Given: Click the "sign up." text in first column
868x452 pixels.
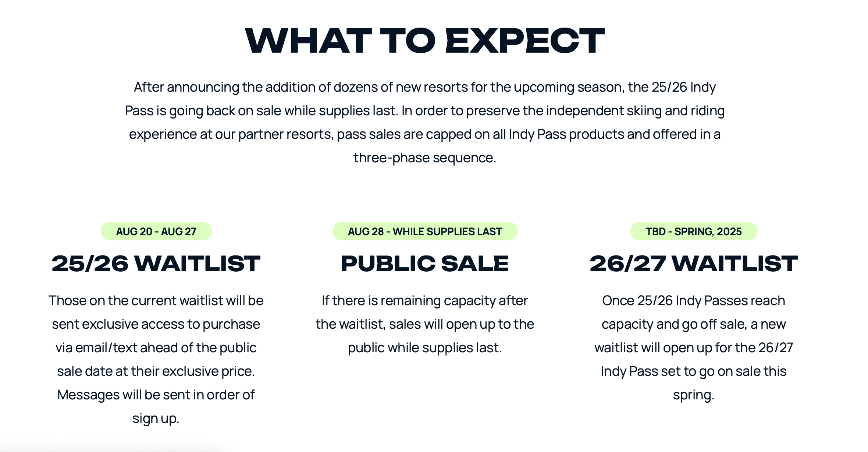Looking at the screenshot, I should [x=156, y=419].
